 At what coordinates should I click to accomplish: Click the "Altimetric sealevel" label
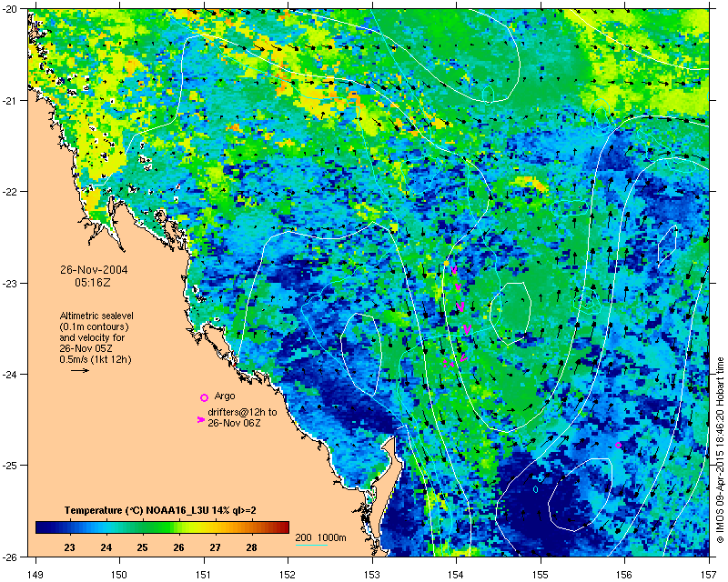pyautogui.click(x=96, y=316)
